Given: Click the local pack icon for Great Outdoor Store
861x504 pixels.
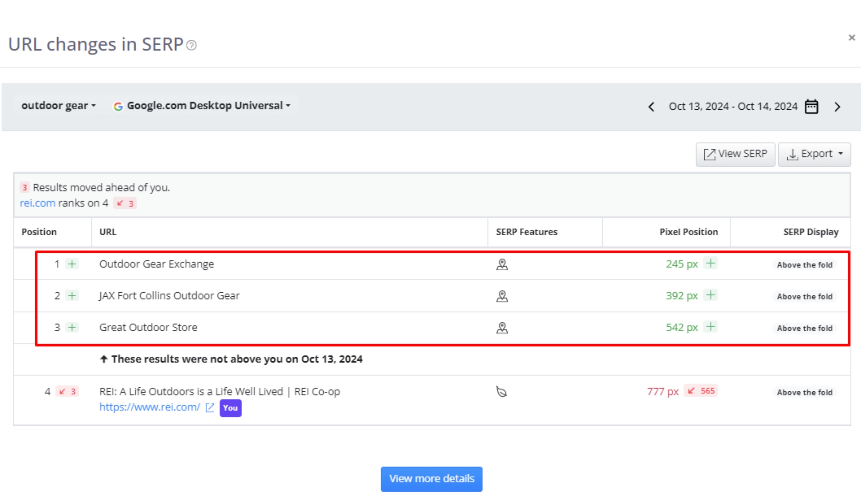Looking at the screenshot, I should click(502, 328).
